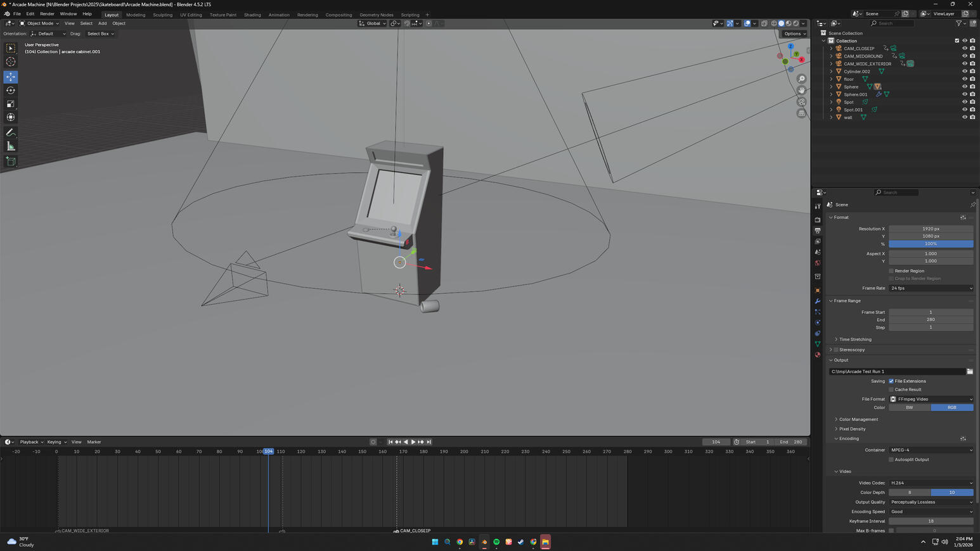Screen dimensions: 980x551
Task: Select the Annotate tool
Action: point(11,132)
